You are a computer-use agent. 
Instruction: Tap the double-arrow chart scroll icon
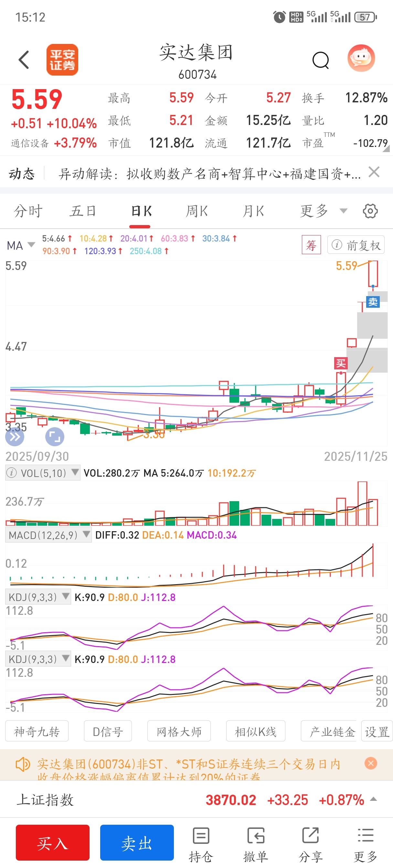tap(15, 437)
